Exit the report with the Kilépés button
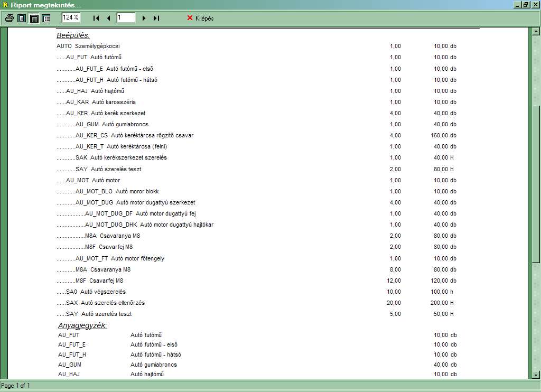The width and height of the screenshot is (541, 392). click(x=200, y=18)
